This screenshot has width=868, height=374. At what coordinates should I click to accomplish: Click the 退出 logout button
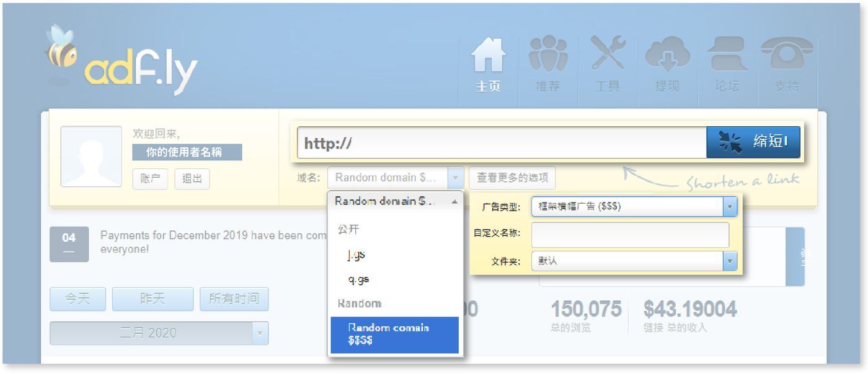tap(192, 179)
